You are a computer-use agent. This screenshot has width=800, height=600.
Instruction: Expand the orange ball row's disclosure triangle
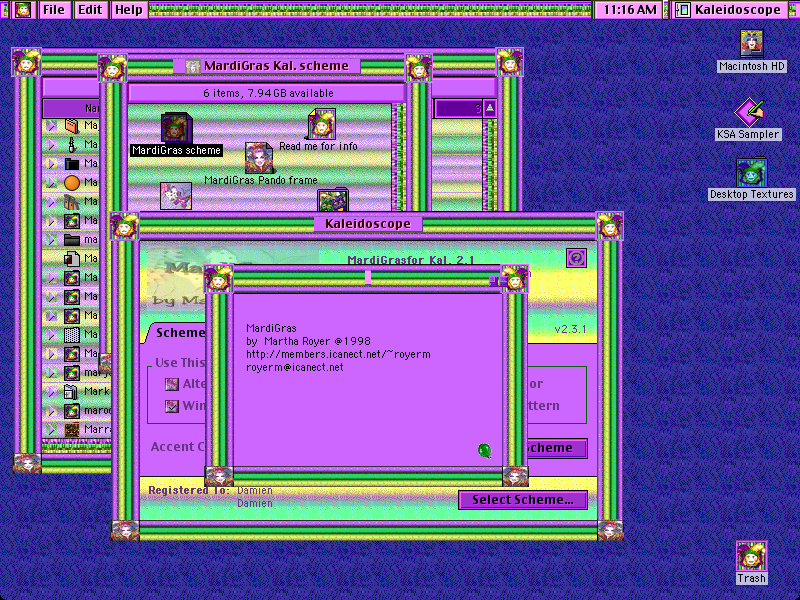(52, 183)
